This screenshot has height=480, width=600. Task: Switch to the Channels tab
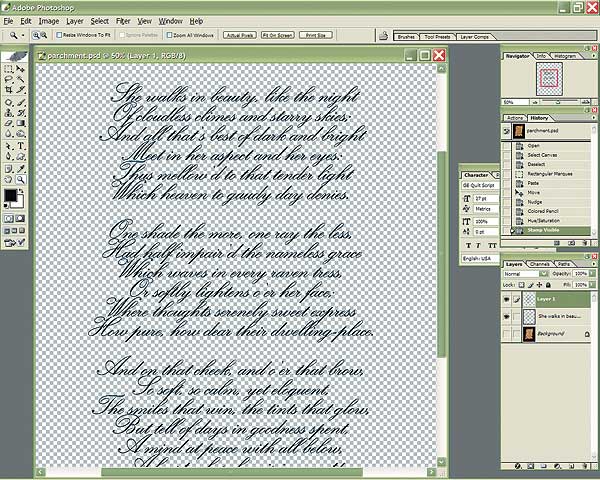coord(540,264)
